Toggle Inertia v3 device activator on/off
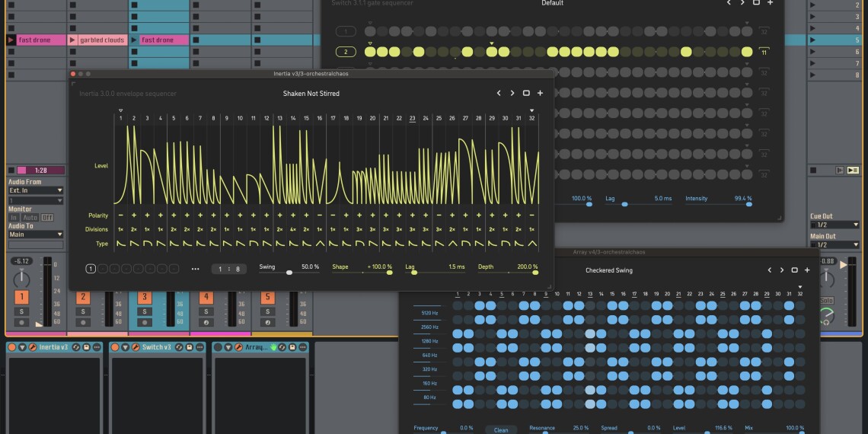Viewport: 868px width, 434px height. pyautogui.click(x=12, y=347)
